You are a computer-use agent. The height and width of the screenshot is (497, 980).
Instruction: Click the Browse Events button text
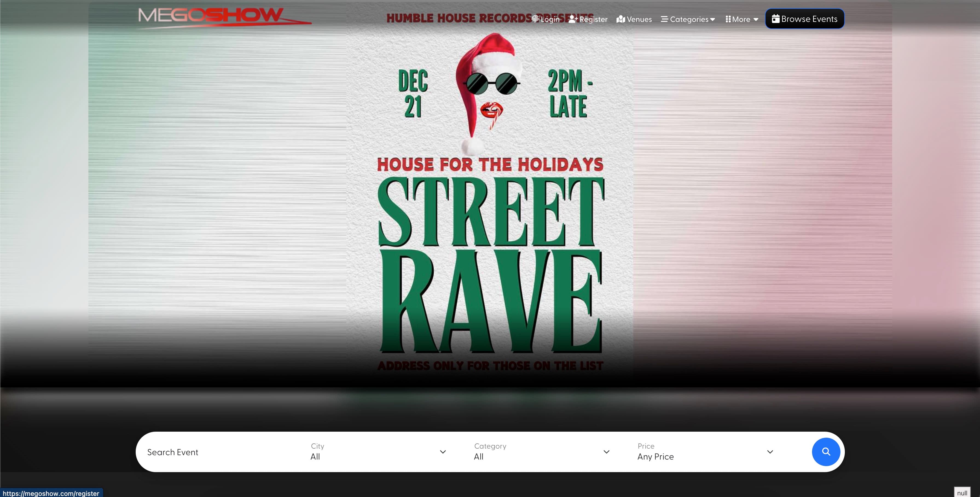tap(809, 19)
